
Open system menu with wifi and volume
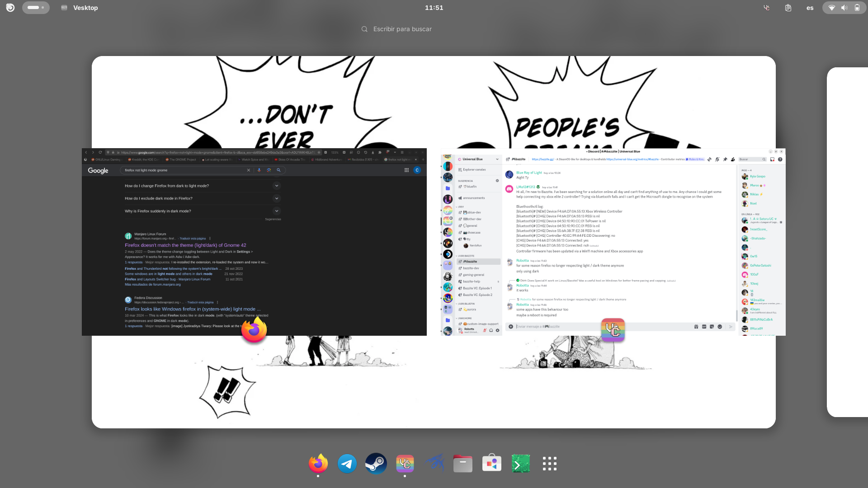(x=844, y=8)
